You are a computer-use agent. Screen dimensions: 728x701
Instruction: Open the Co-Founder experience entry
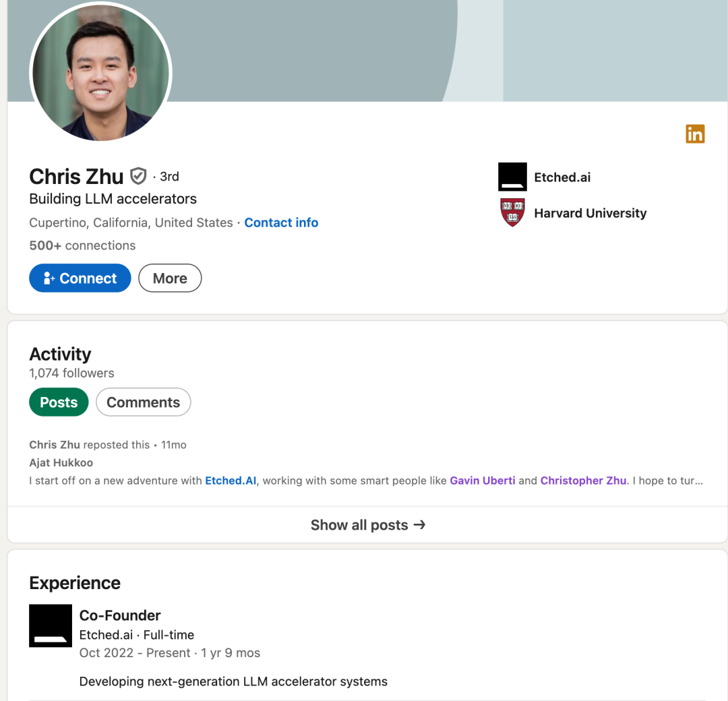pyautogui.click(x=120, y=615)
